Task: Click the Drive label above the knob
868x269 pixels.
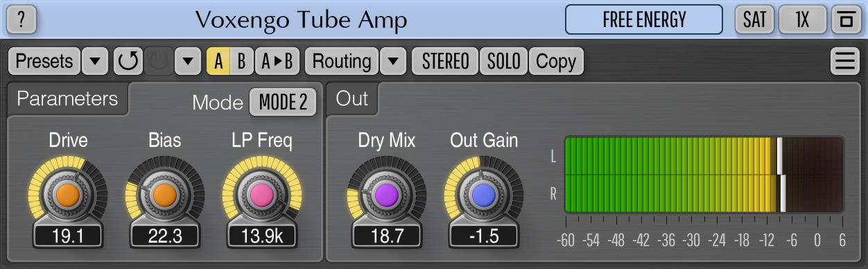Action: 68,141
